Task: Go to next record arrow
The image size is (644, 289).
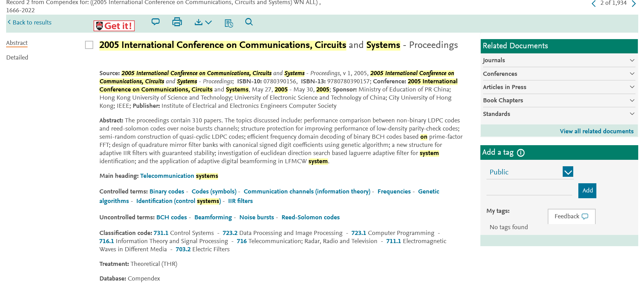Action: click(634, 4)
